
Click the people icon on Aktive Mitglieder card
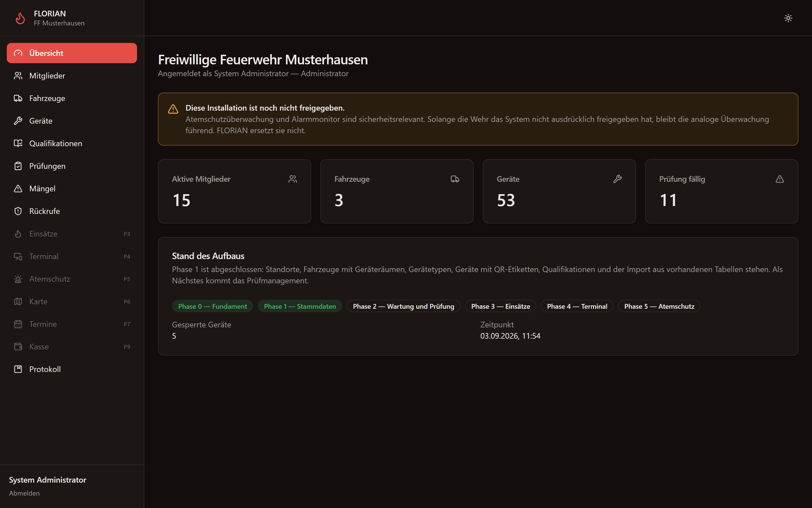[x=293, y=179]
